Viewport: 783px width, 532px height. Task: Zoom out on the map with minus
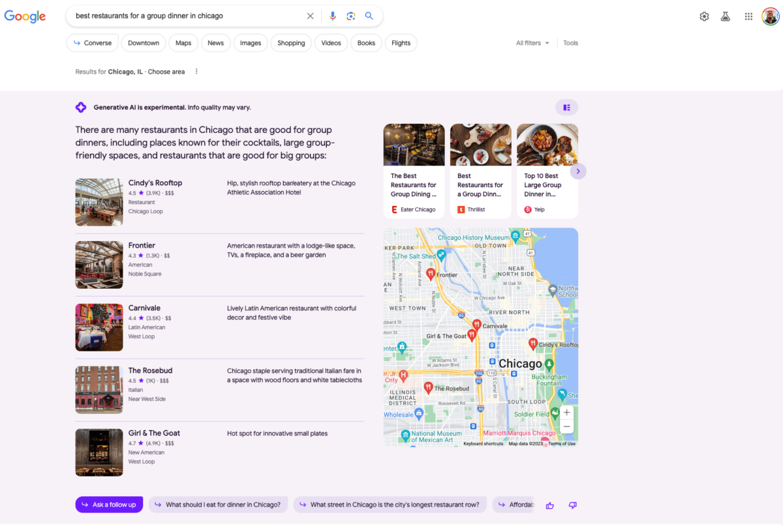[x=567, y=426]
